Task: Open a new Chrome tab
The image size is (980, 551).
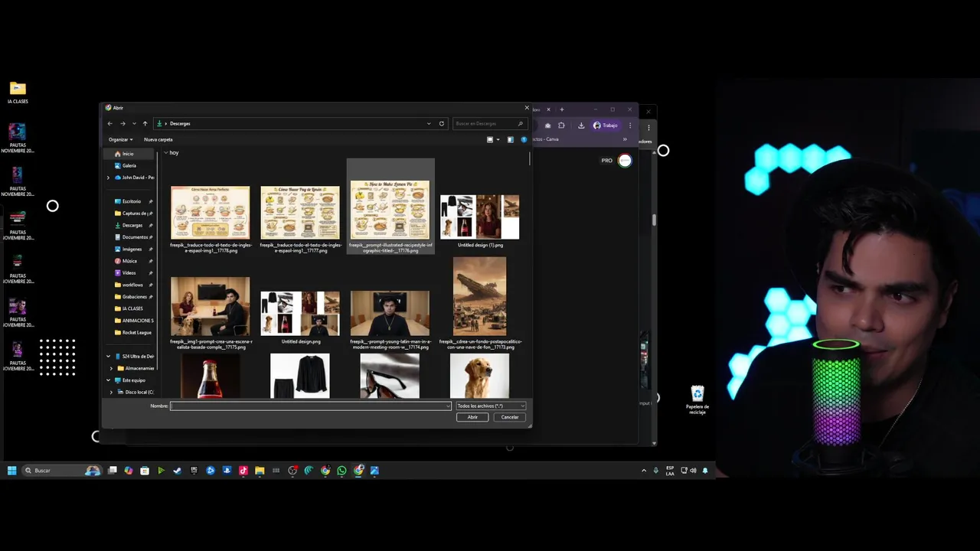Action: tap(561, 109)
